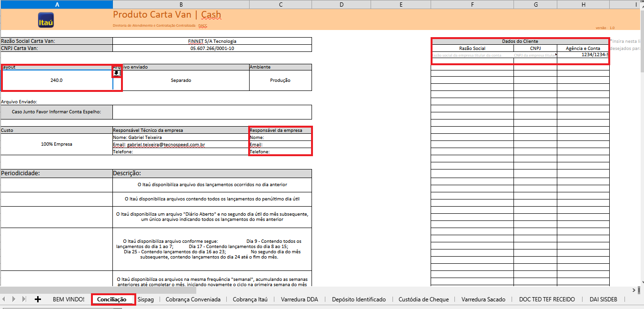The width and height of the screenshot is (644, 309).
Task: Select the 'Diário Aberto' description cell
Action: (x=212, y=217)
